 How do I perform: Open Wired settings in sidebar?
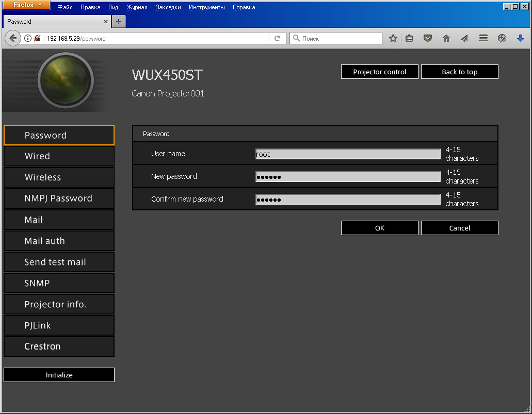point(59,156)
